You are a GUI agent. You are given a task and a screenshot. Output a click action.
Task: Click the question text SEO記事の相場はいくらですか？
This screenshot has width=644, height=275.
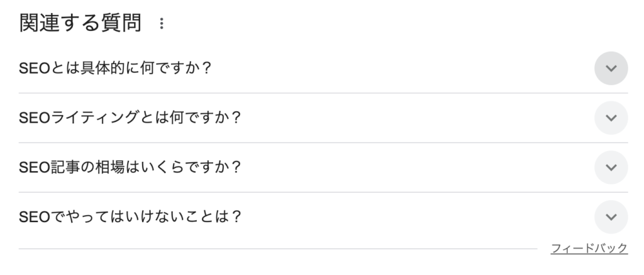click(130, 167)
